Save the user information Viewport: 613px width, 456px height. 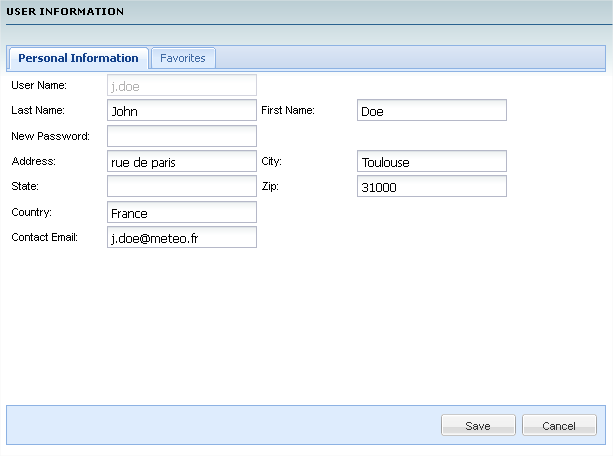[478, 425]
